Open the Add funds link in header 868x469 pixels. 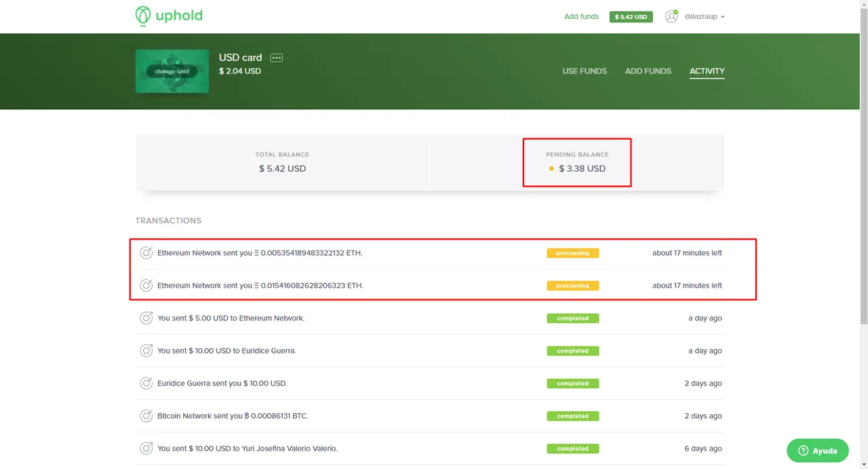point(581,16)
